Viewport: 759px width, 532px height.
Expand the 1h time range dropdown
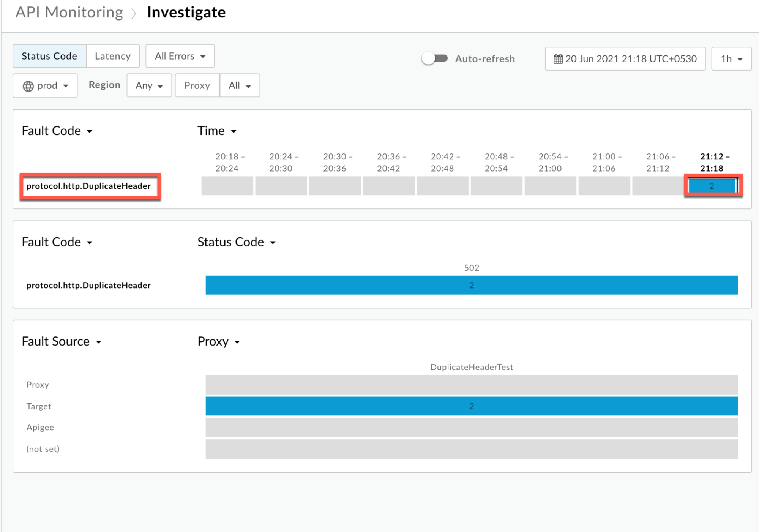click(x=731, y=59)
